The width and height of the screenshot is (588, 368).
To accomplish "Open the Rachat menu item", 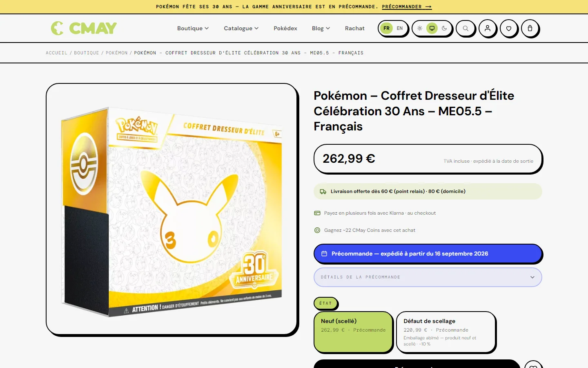I will coord(355,28).
